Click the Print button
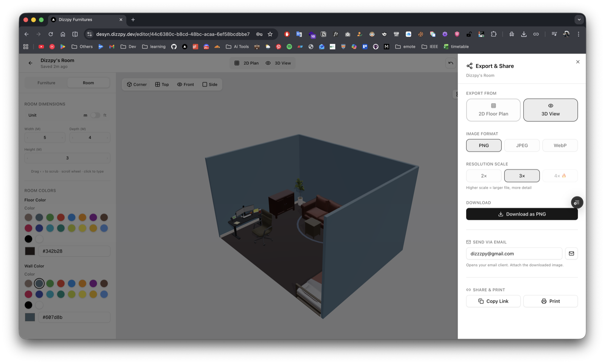 (x=550, y=301)
